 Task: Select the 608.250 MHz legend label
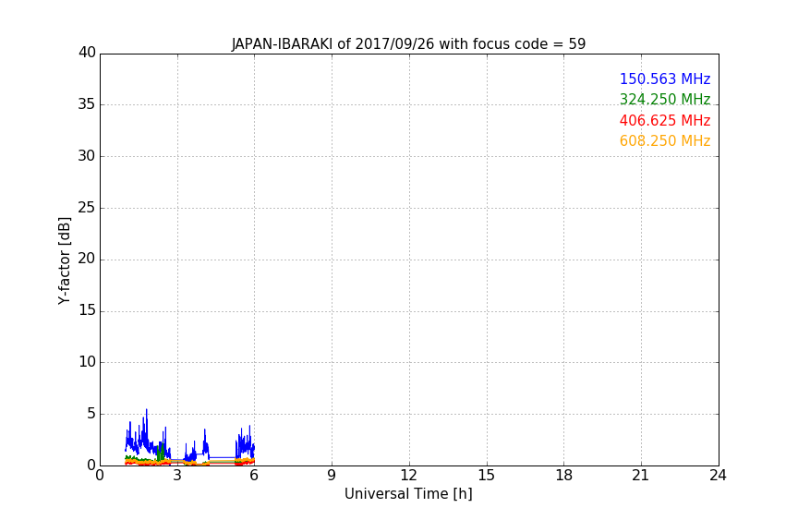[665, 141]
